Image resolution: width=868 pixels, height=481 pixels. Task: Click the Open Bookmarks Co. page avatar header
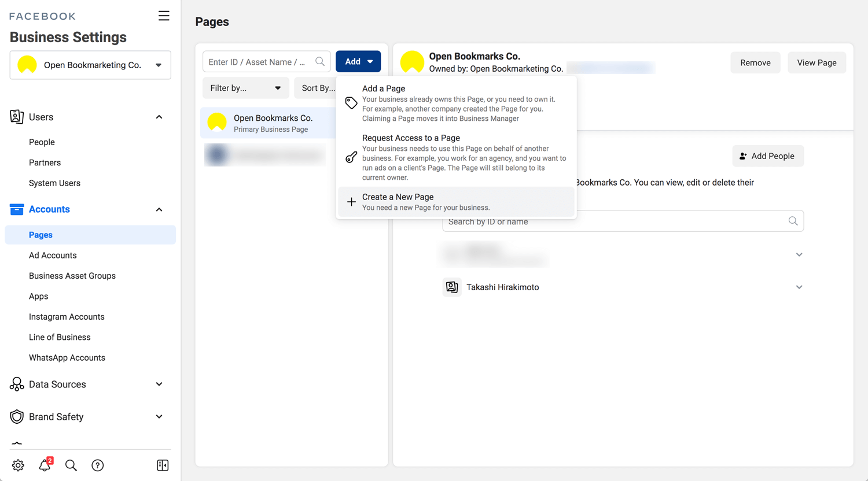413,62
